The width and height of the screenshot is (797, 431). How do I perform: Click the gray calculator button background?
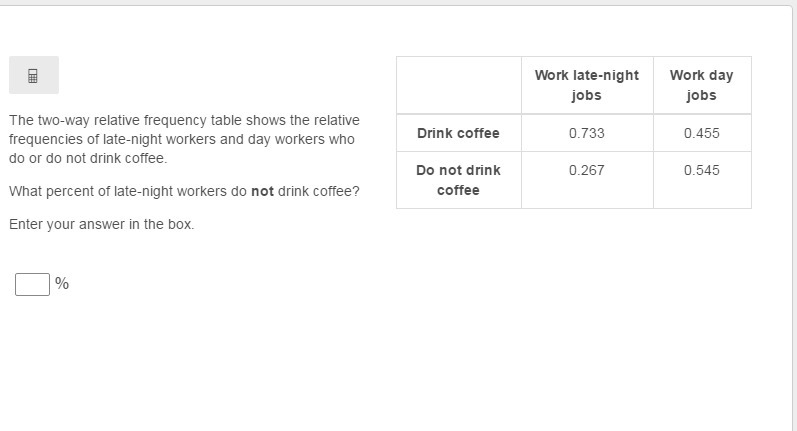coord(34,75)
